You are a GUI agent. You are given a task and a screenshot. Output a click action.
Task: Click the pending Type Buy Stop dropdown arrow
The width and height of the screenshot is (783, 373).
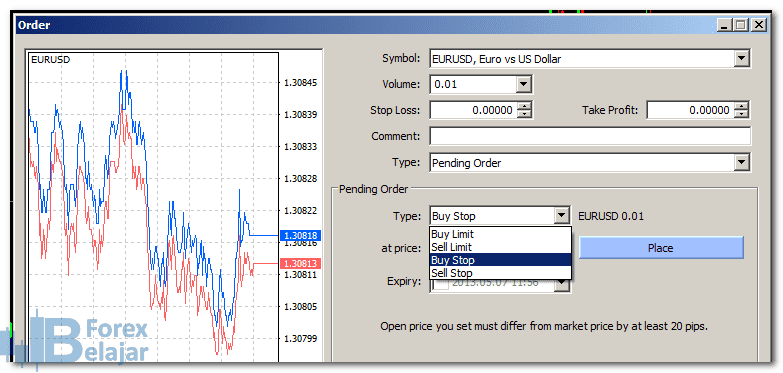click(x=562, y=216)
